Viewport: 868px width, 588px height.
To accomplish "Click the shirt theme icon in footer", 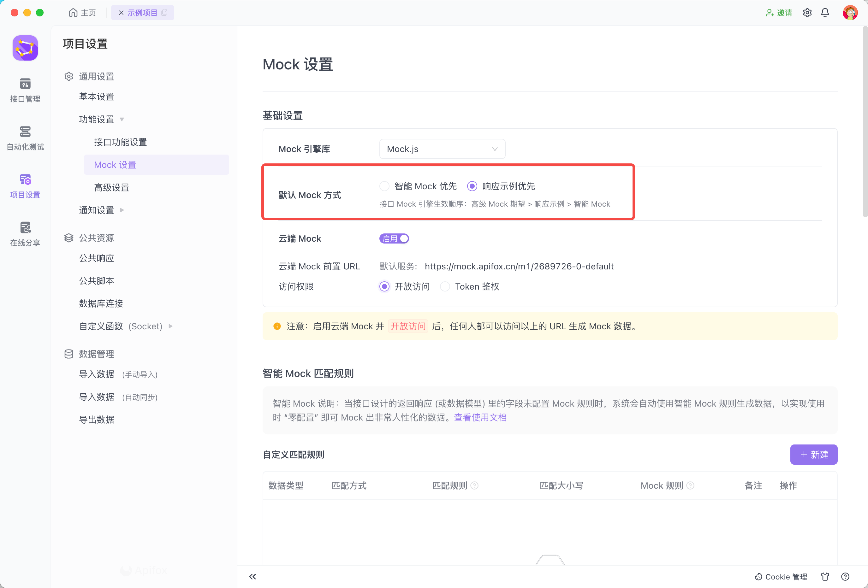I will 825,576.
